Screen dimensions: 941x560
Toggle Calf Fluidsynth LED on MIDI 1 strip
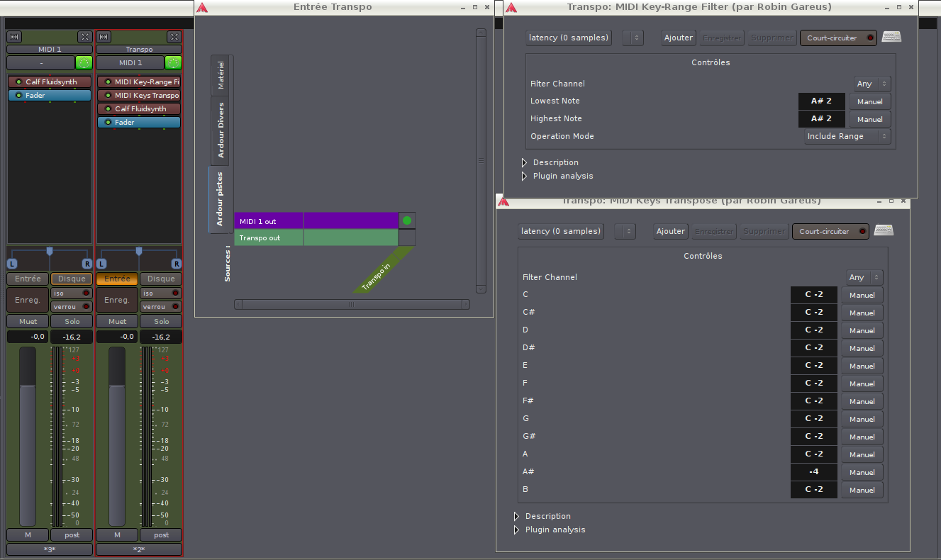(x=18, y=82)
